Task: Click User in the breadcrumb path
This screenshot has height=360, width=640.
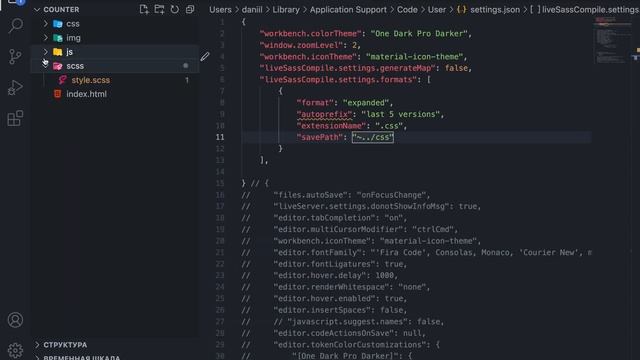Action: [x=437, y=9]
